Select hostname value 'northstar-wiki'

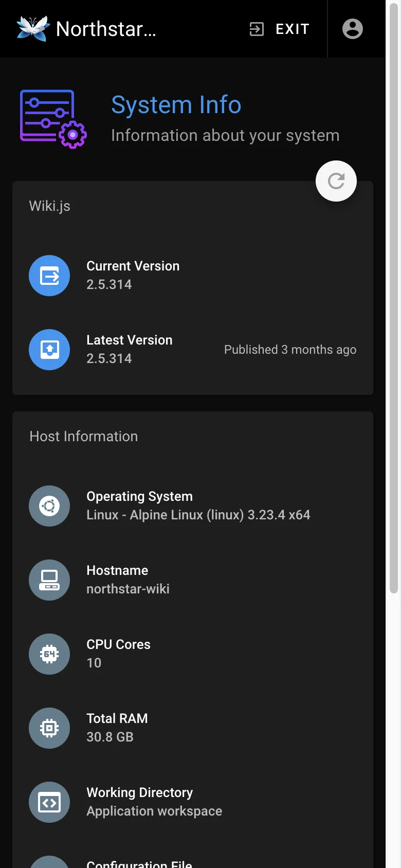coord(128,589)
